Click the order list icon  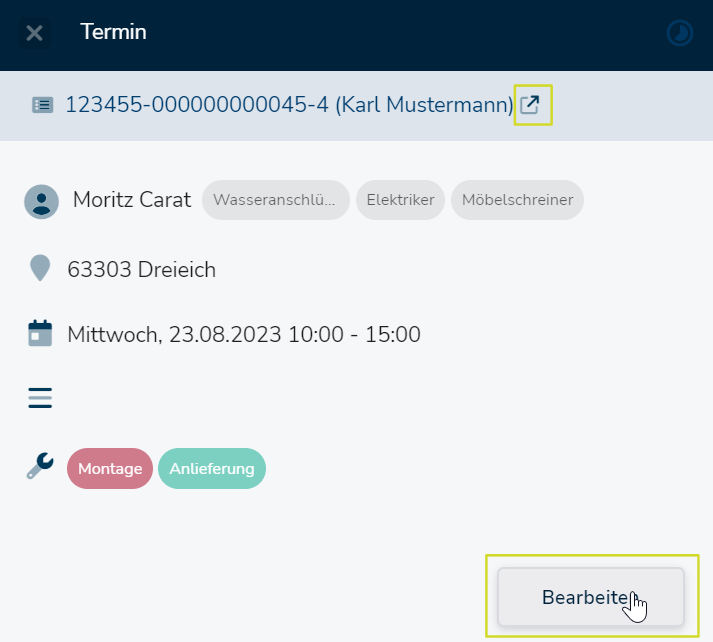click(x=42, y=105)
